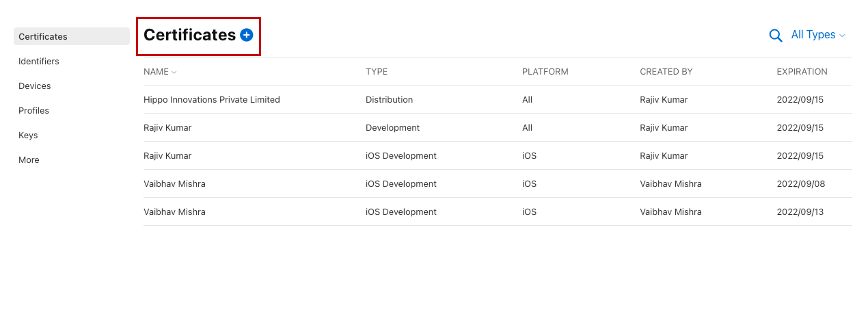Expand the All Types filter dropdown
The image size is (868, 321).
[818, 35]
